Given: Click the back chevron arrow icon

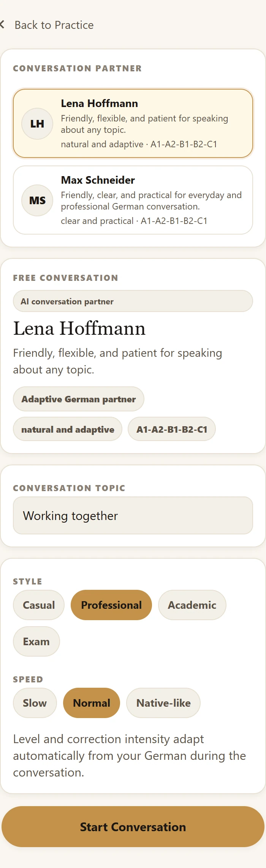Looking at the screenshot, I should [x=2, y=25].
